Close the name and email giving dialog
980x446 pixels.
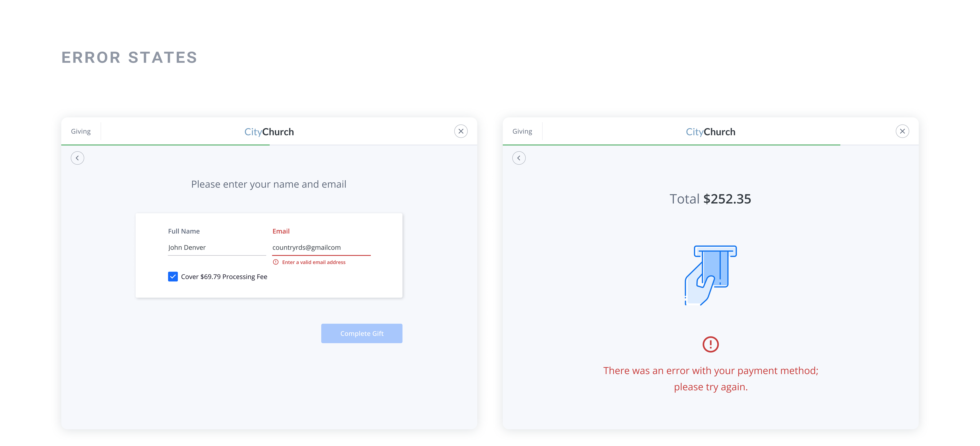tap(461, 131)
